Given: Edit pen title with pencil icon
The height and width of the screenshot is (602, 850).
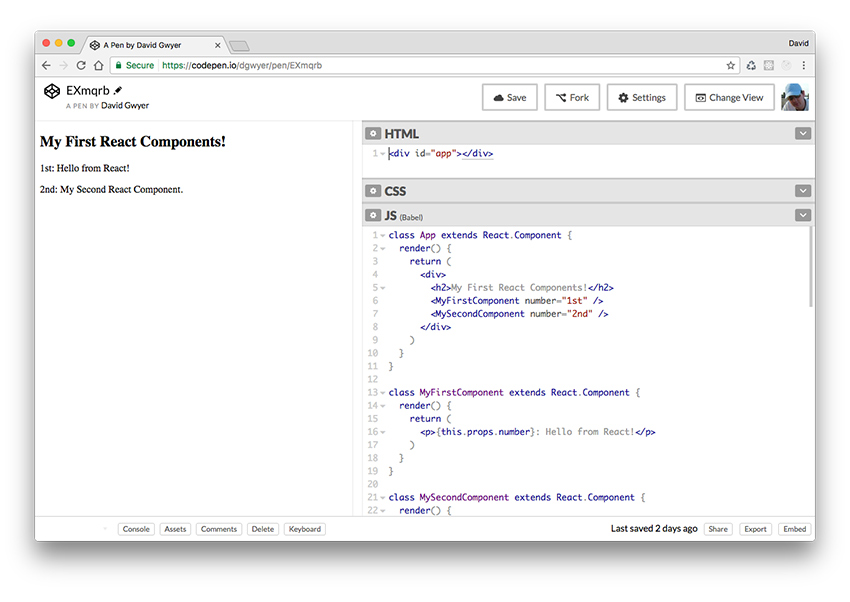Looking at the screenshot, I should [x=118, y=90].
